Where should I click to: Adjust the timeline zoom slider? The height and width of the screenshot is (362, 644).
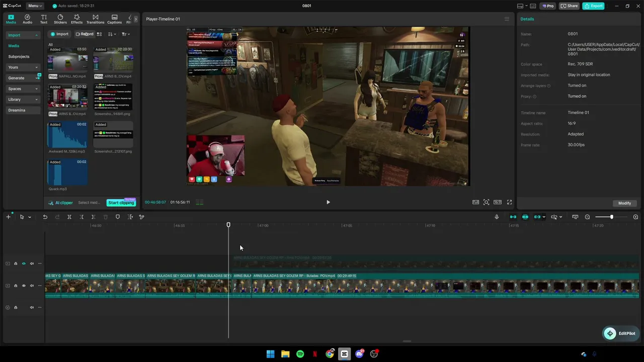(x=611, y=217)
